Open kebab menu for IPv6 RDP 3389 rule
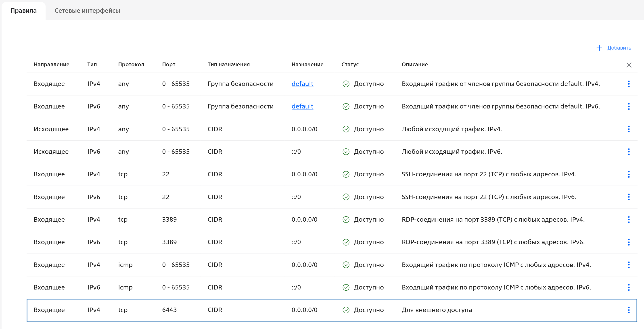644x329 pixels. click(x=629, y=242)
